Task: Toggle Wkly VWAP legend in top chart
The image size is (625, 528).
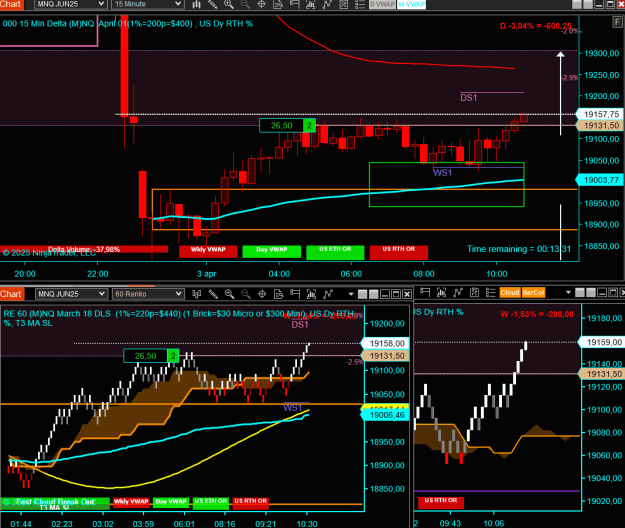Action: point(208,251)
